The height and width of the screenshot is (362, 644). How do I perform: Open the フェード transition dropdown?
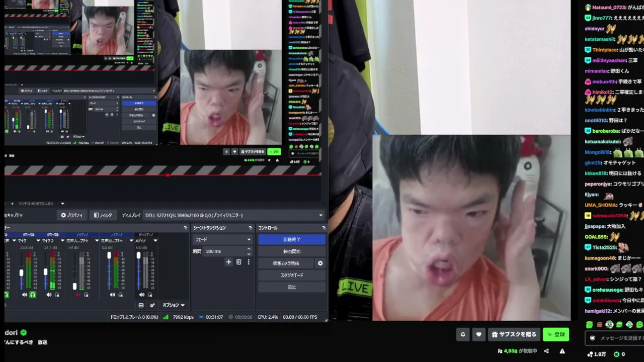(222, 239)
